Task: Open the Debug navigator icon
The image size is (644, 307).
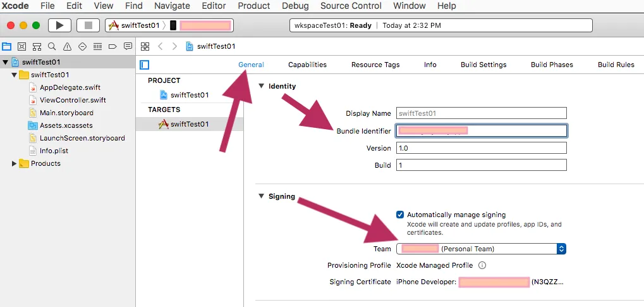Action: pos(97,46)
